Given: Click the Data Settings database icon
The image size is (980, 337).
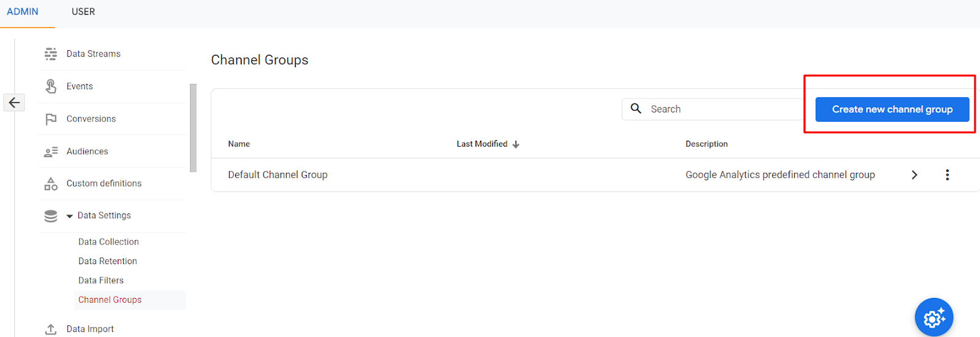Looking at the screenshot, I should click(51, 216).
